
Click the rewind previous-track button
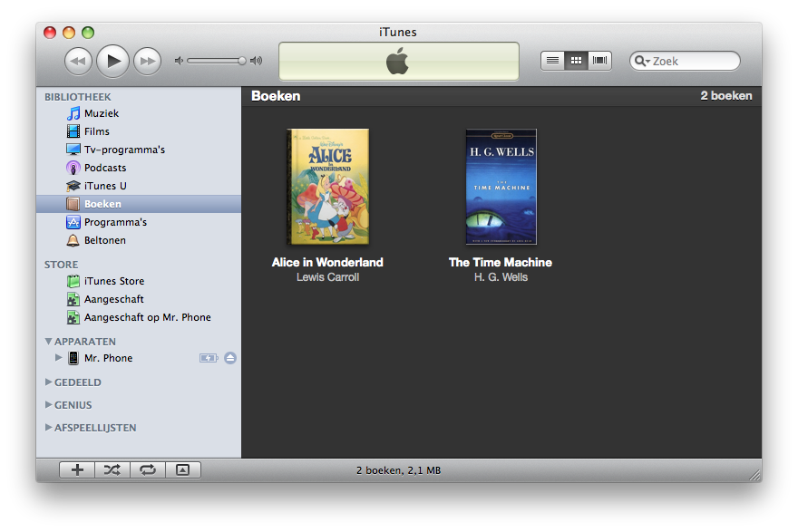click(78, 61)
